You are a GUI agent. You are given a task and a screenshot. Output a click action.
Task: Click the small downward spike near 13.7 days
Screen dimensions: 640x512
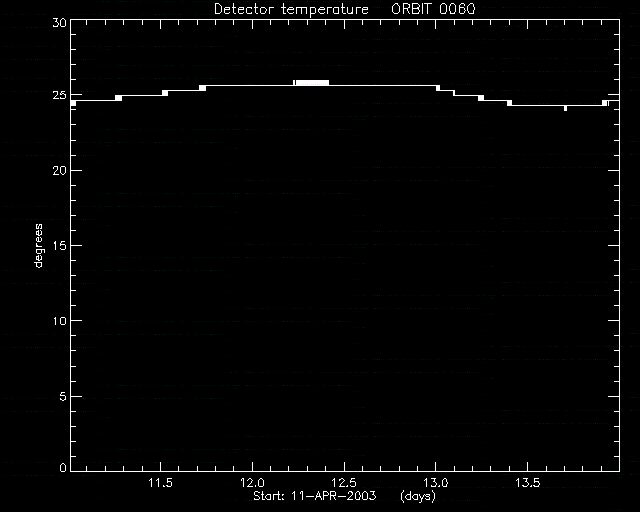[x=565, y=108]
